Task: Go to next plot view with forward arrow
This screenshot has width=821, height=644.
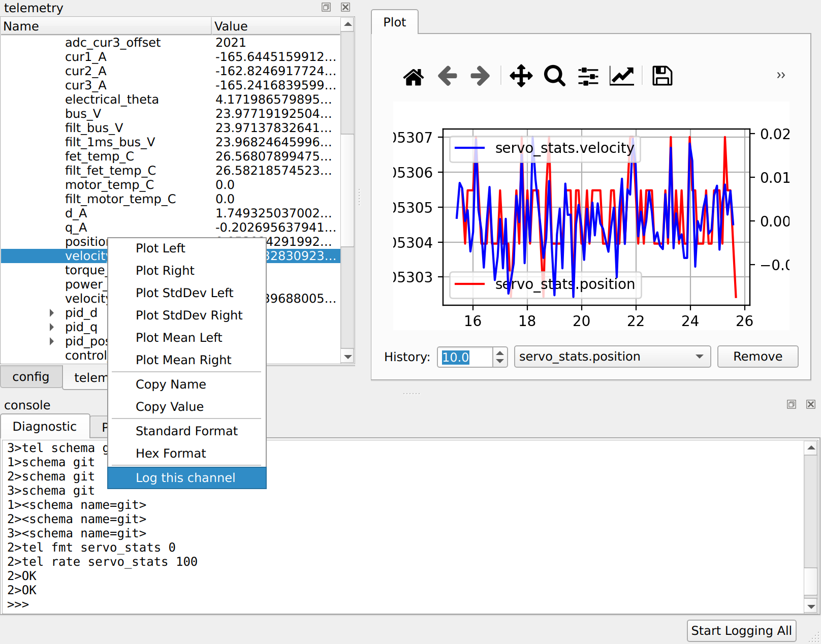Action: [480, 75]
